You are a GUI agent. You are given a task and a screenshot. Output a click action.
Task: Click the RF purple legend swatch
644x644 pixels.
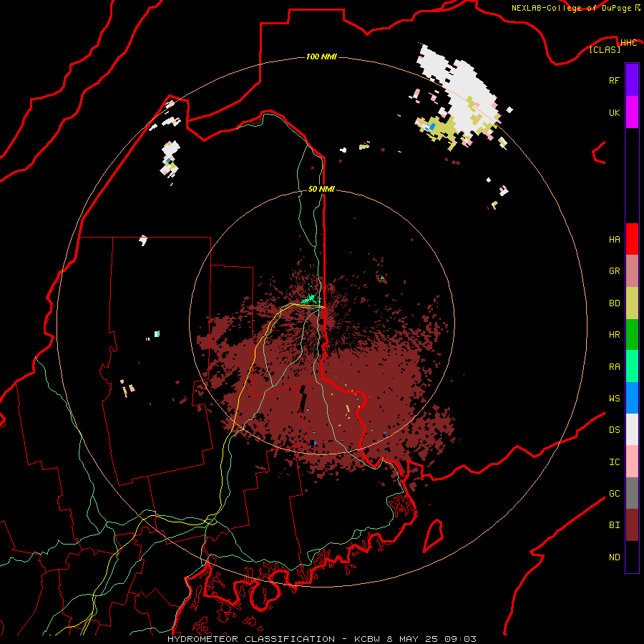632,80
